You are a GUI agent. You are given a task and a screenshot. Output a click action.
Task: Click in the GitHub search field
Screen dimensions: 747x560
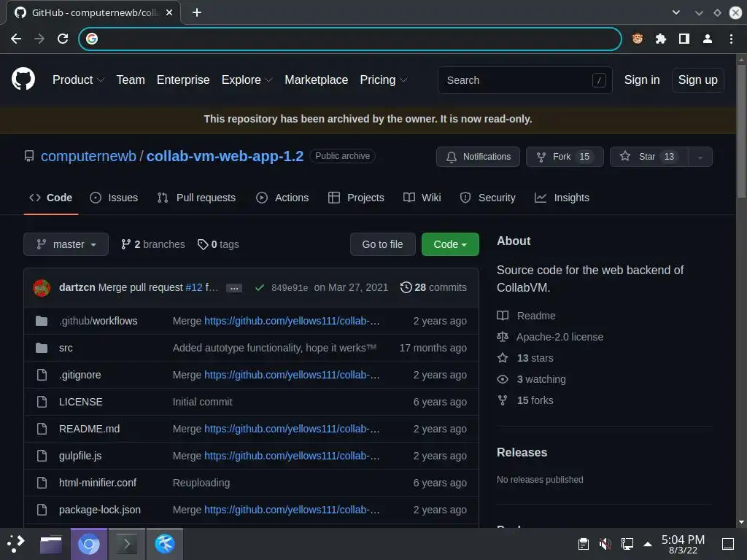click(525, 80)
